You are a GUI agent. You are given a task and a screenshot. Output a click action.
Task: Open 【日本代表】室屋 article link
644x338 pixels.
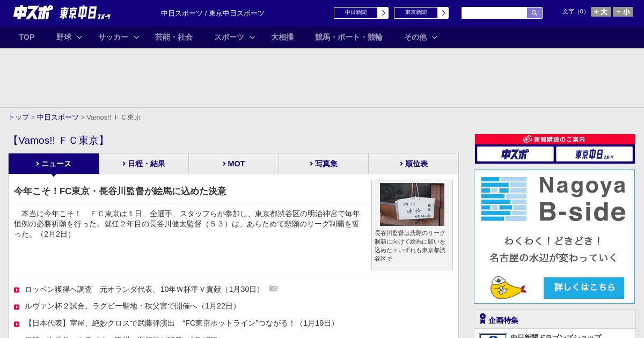point(181,324)
